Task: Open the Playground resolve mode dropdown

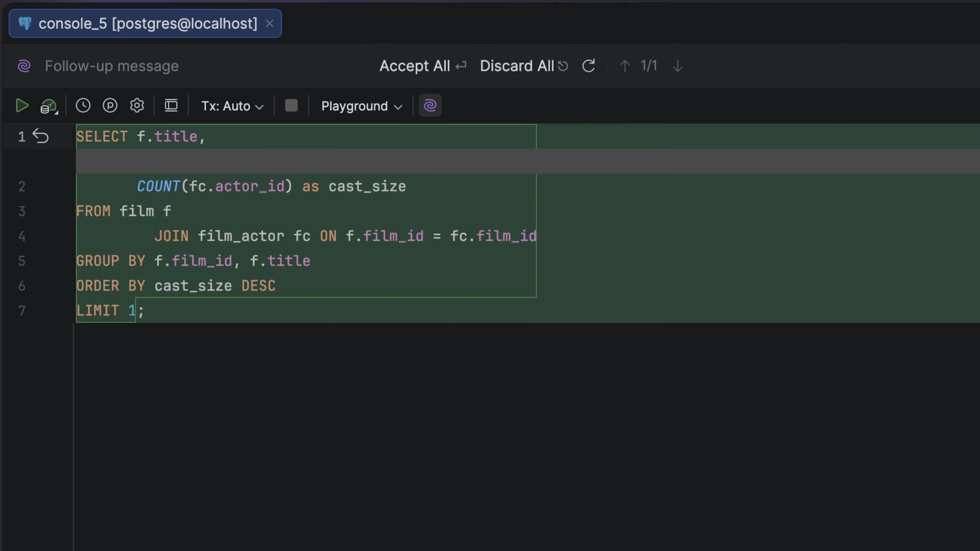Action: (361, 106)
